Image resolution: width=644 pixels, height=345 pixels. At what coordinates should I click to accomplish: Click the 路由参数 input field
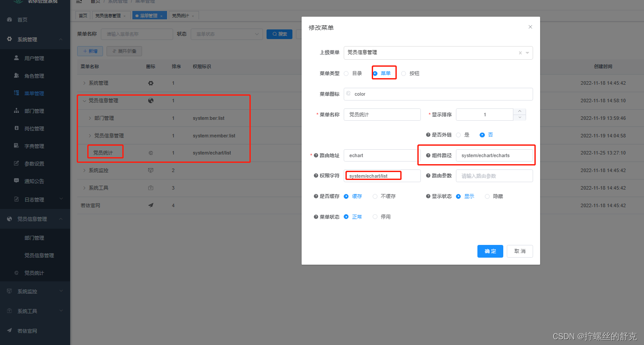[495, 176]
